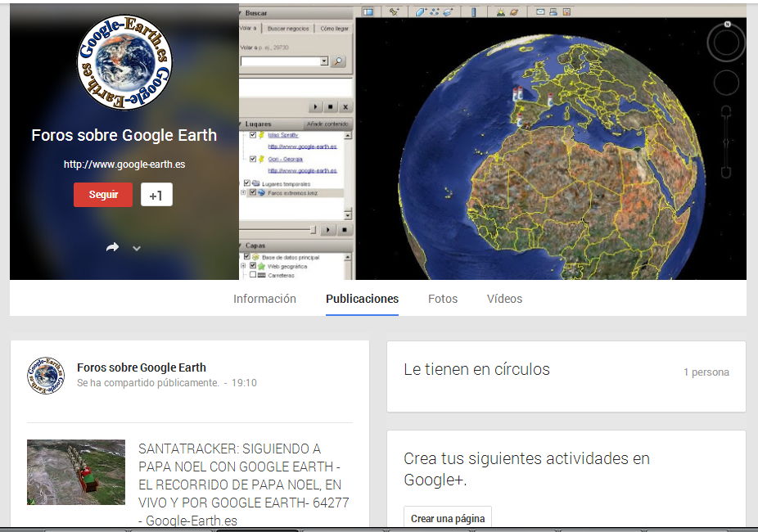Toggle the Faros extremos.kmz checkbox
Image resolution: width=758 pixels, height=532 pixels.
pos(253,192)
